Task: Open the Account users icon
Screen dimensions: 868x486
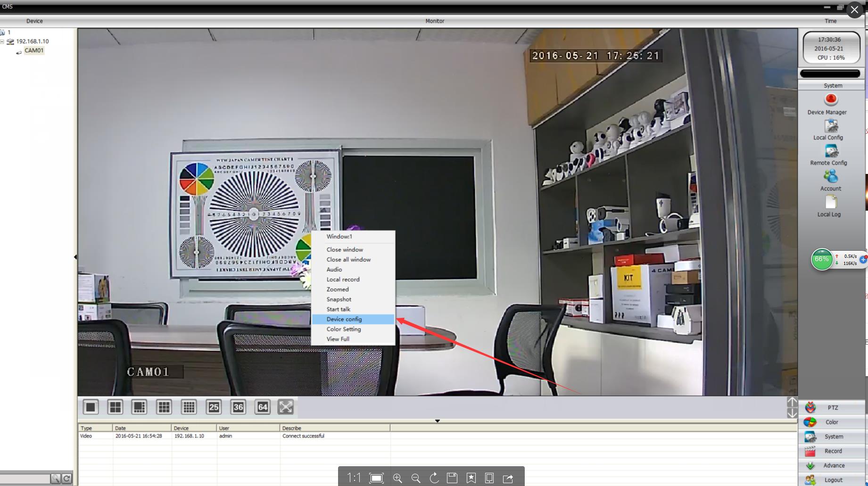Action: tap(830, 177)
